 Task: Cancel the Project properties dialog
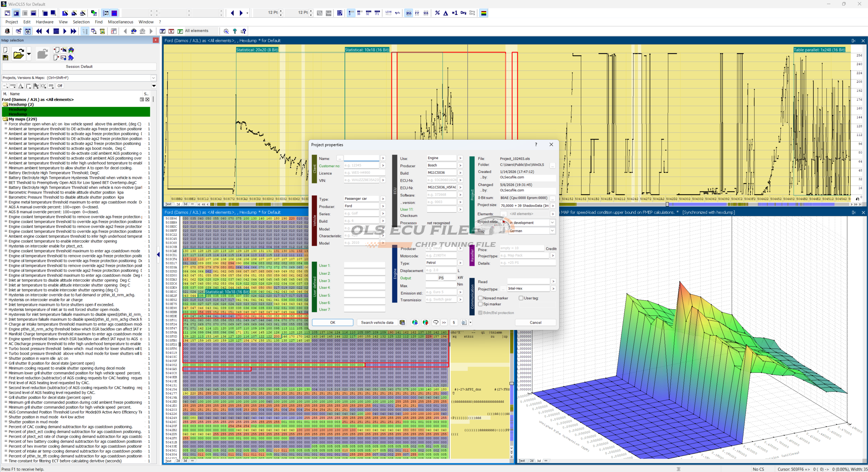[x=536, y=322]
